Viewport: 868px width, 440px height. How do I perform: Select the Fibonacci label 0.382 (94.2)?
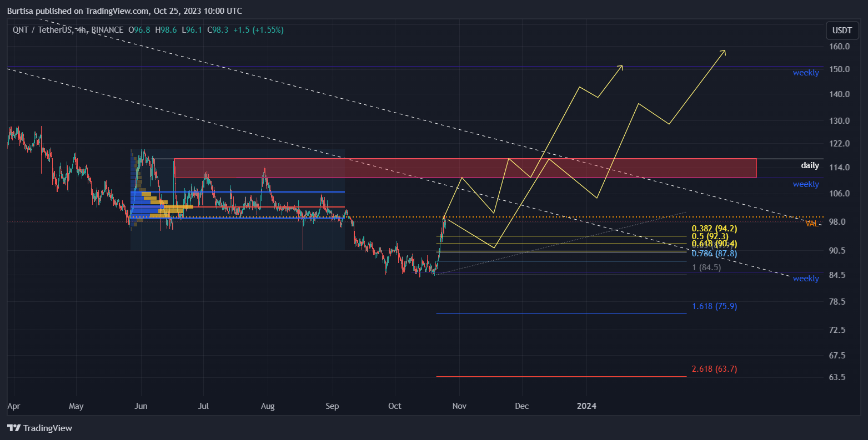(714, 229)
